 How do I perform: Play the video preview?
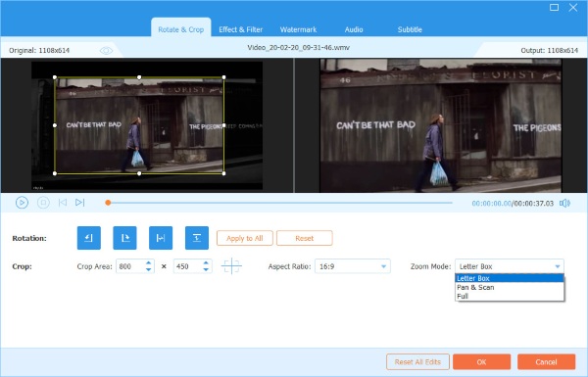coord(22,203)
